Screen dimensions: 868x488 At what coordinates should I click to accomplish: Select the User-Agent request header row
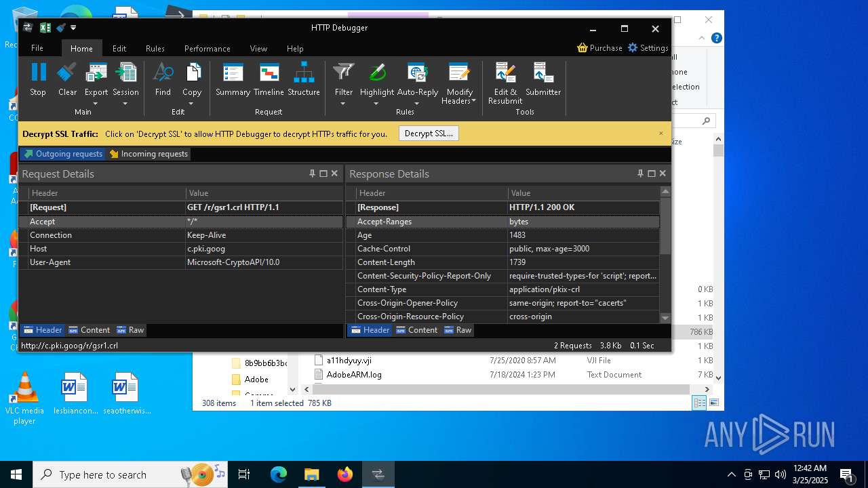(181, 262)
